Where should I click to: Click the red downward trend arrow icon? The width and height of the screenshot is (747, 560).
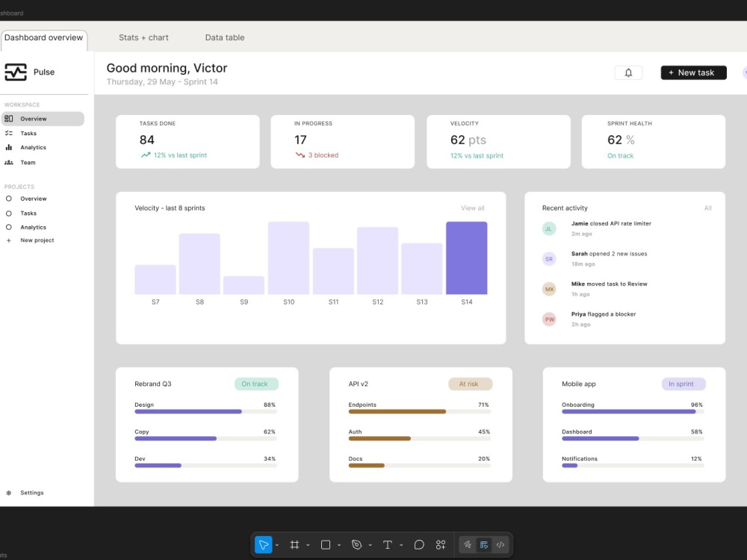(x=300, y=155)
